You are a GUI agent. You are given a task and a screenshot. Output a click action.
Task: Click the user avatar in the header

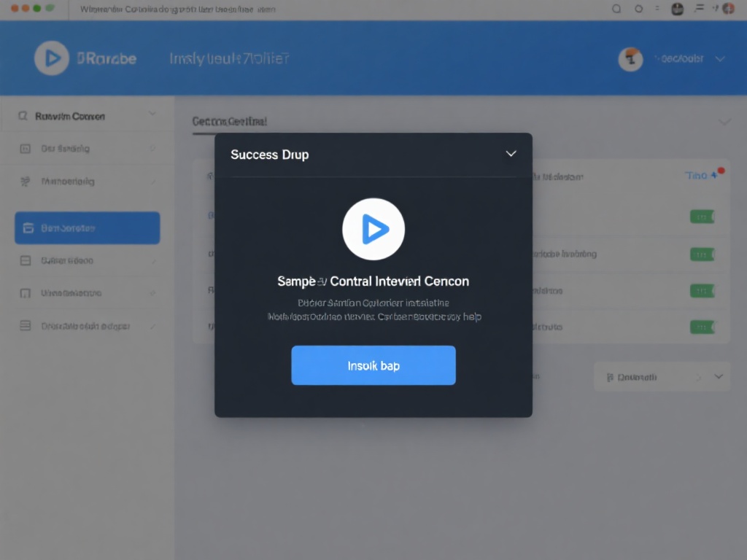click(630, 59)
